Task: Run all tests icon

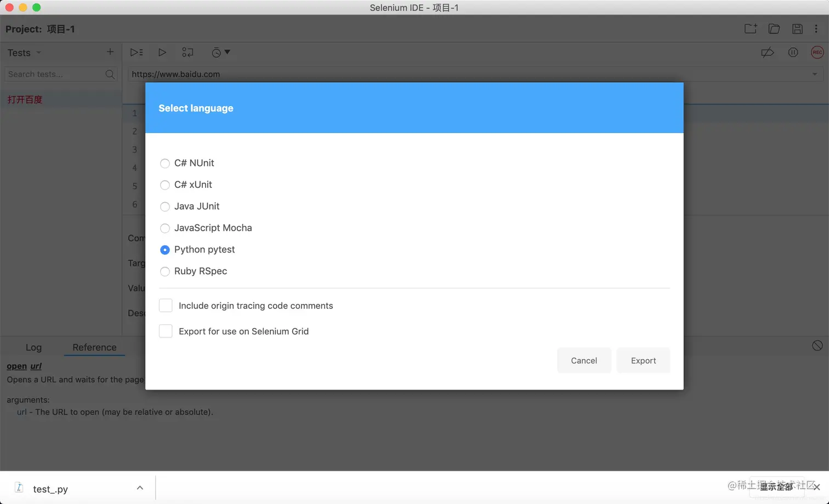Action: pyautogui.click(x=137, y=52)
